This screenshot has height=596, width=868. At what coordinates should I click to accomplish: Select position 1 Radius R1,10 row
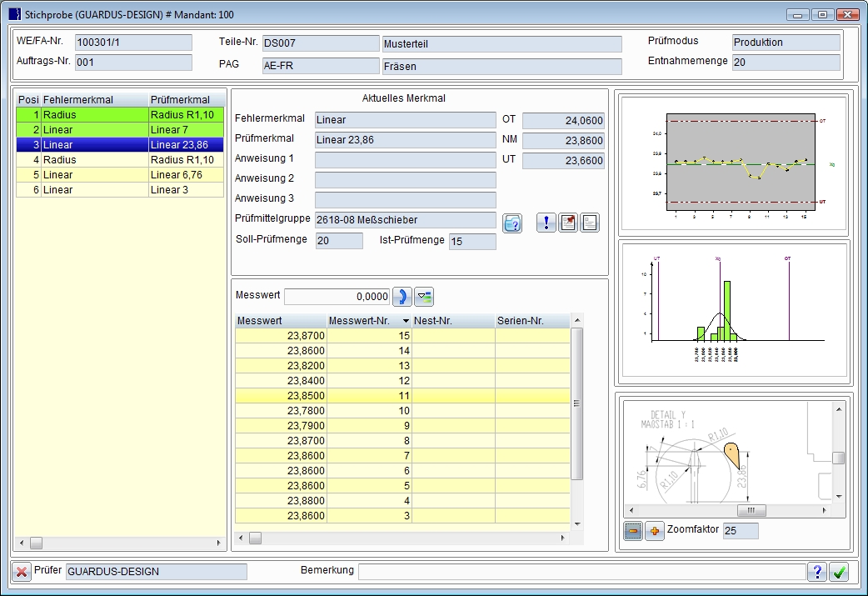pyautogui.click(x=120, y=115)
